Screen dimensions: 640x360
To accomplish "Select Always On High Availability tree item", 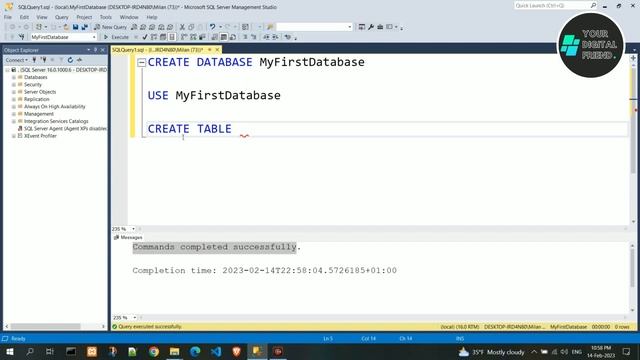I will [x=55, y=107].
